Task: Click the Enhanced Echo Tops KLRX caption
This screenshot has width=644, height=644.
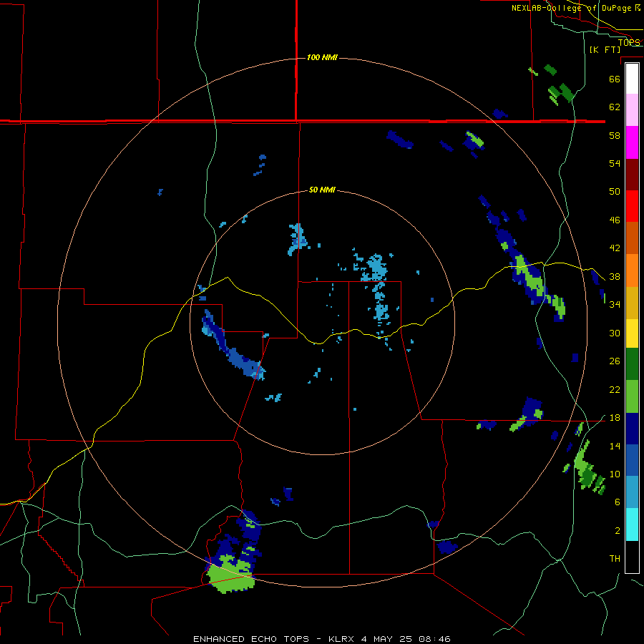Action: [322, 639]
